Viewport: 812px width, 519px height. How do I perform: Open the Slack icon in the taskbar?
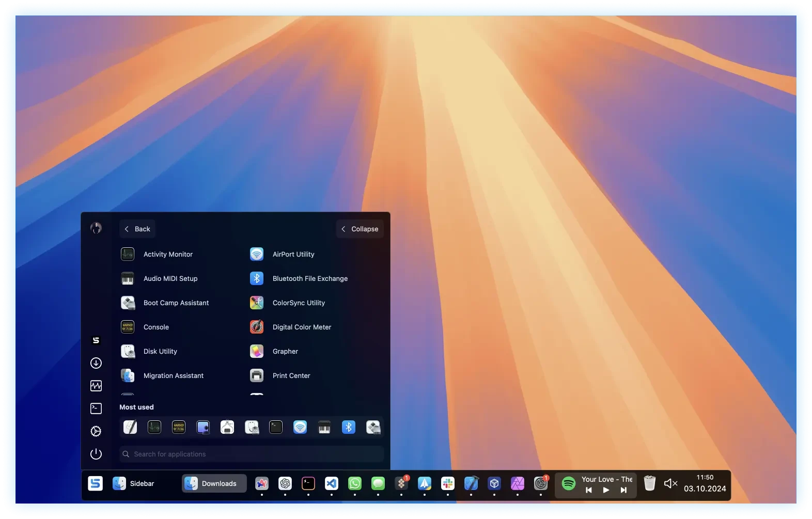click(x=448, y=483)
